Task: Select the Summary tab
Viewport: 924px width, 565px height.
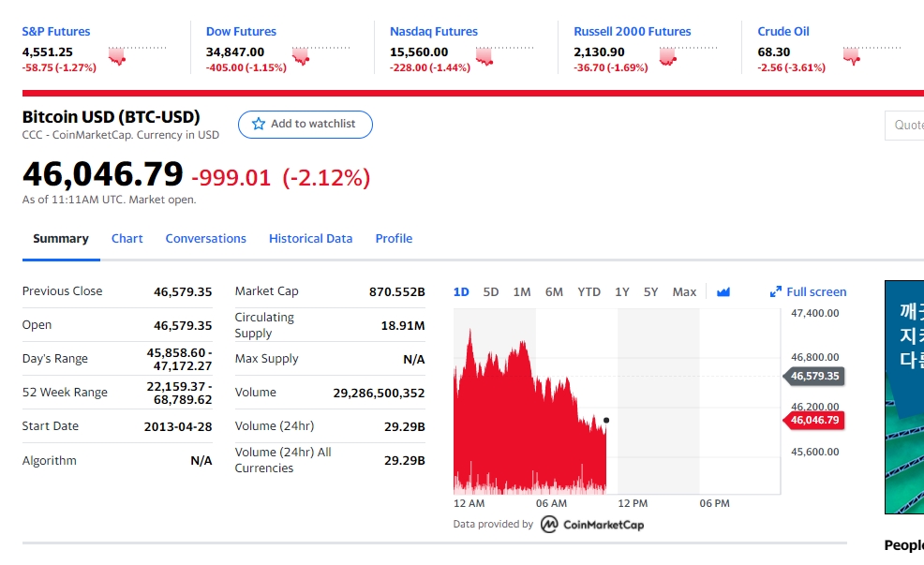Action: point(61,239)
